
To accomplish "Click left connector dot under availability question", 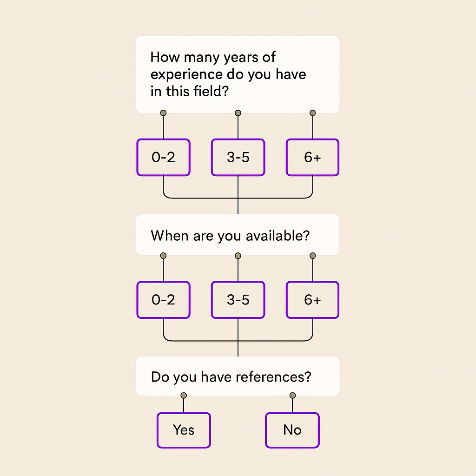I will coord(163,256).
